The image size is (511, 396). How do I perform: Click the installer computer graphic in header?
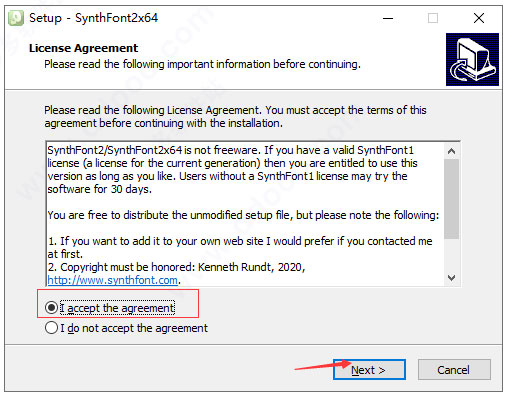click(472, 59)
